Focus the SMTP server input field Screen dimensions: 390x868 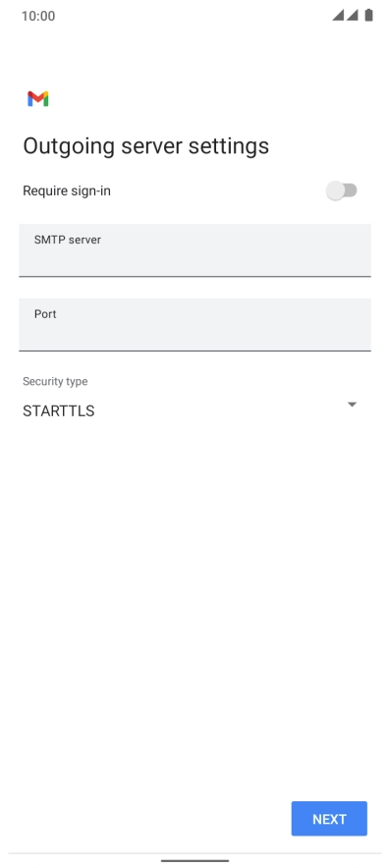coord(195,250)
